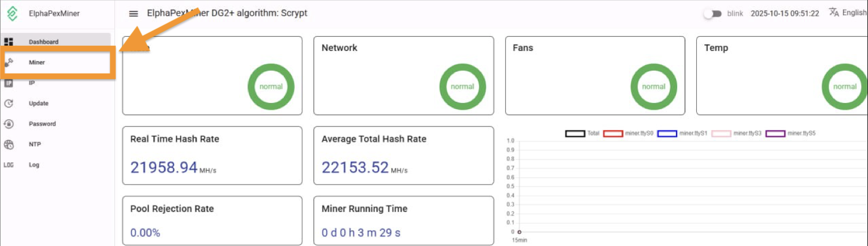Click the LOG icon in sidebar
This screenshot has height=246, width=868.
coord(8,165)
